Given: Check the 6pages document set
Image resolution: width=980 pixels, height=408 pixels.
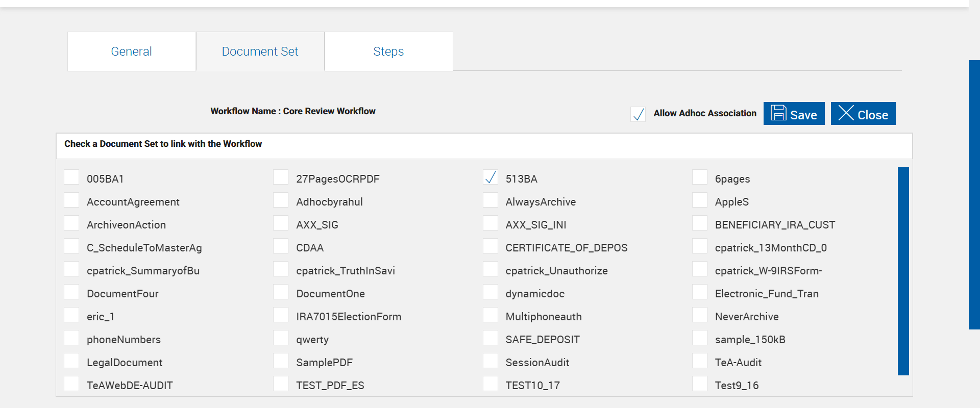Looking at the screenshot, I should point(700,177).
